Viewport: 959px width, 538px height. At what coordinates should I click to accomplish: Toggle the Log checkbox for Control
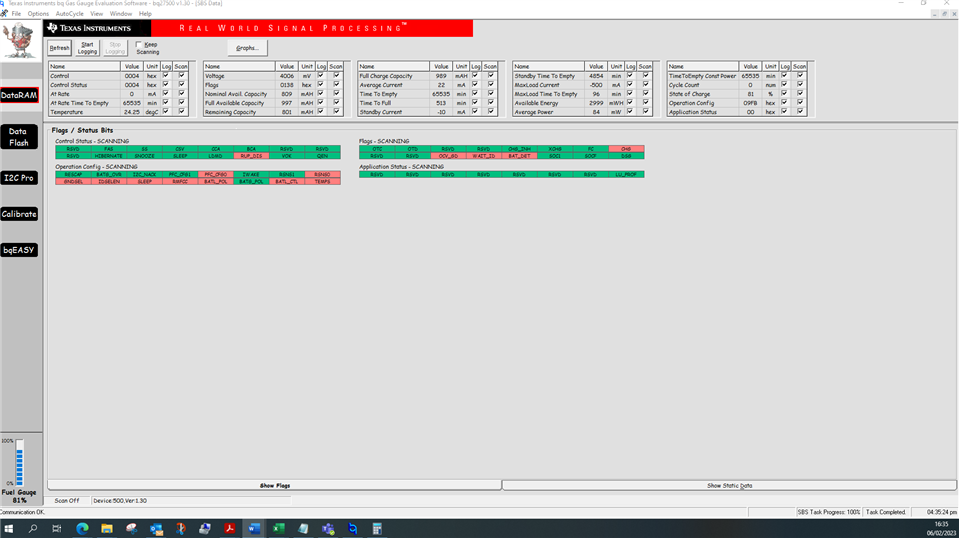click(166, 76)
